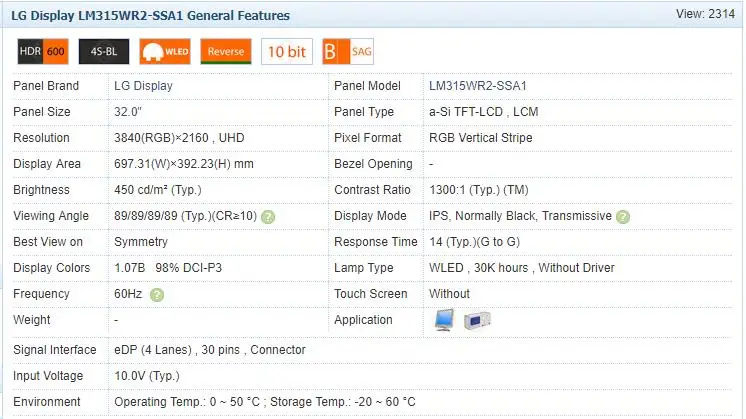746x419 pixels.
Task: Click the Brightness label
Action: tap(41, 190)
